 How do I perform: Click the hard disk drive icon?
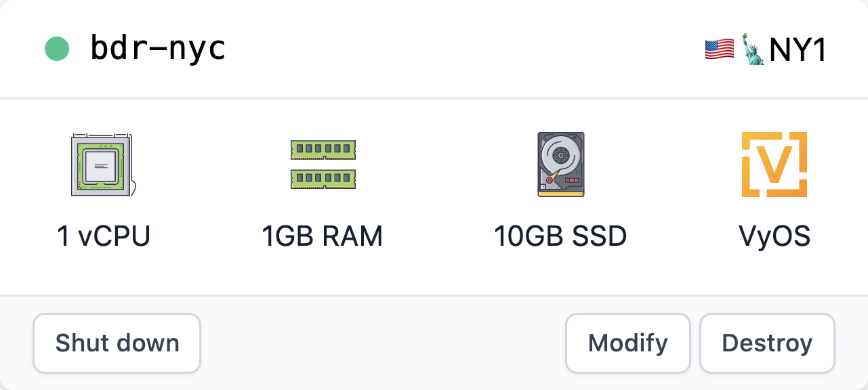point(560,165)
